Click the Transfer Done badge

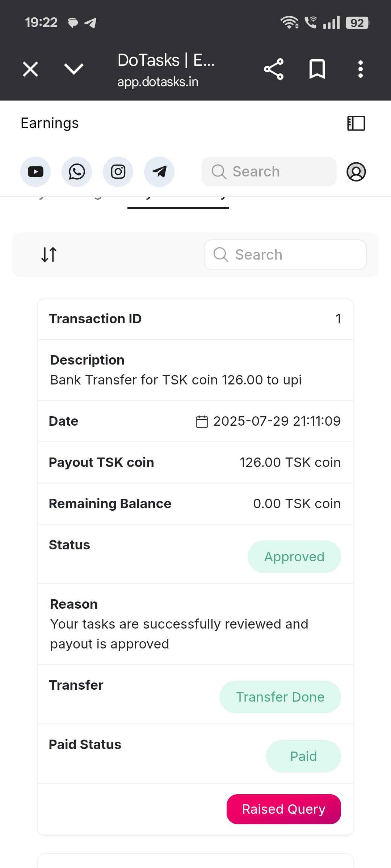280,697
